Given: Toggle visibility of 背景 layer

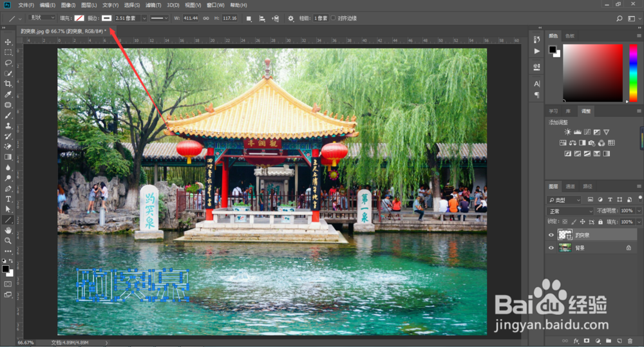Looking at the screenshot, I should point(551,248).
